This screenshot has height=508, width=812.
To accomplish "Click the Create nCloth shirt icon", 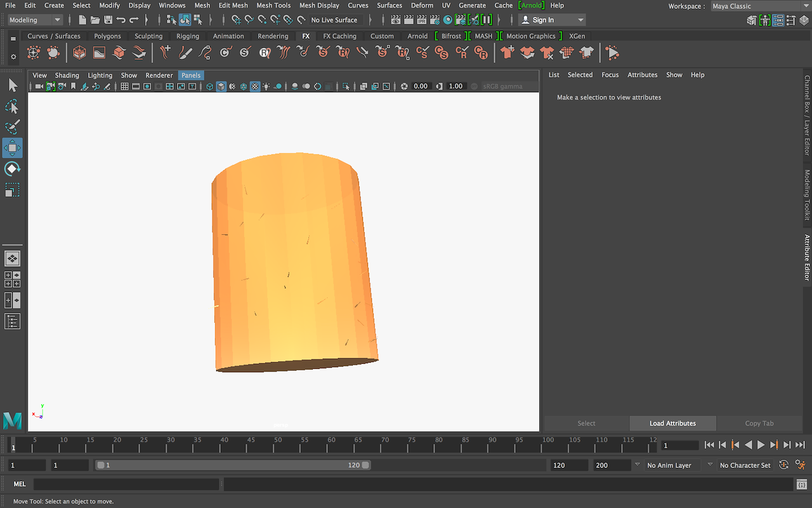I will tap(507, 53).
